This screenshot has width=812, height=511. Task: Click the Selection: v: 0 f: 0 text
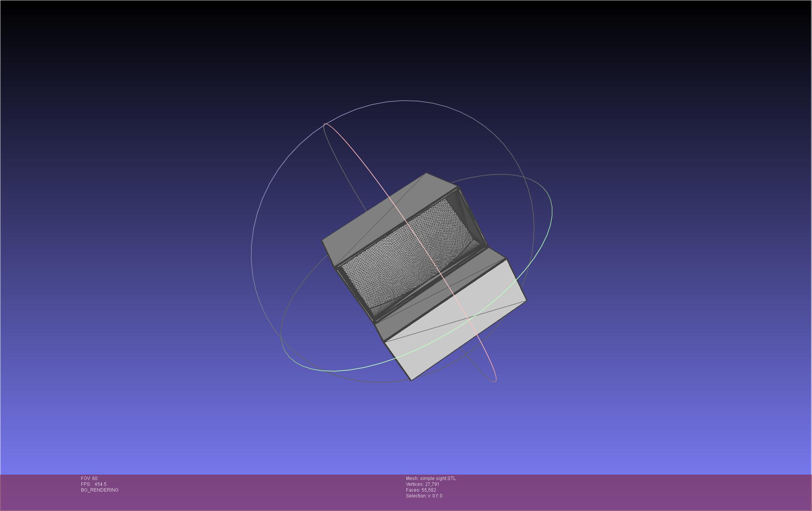[424, 496]
